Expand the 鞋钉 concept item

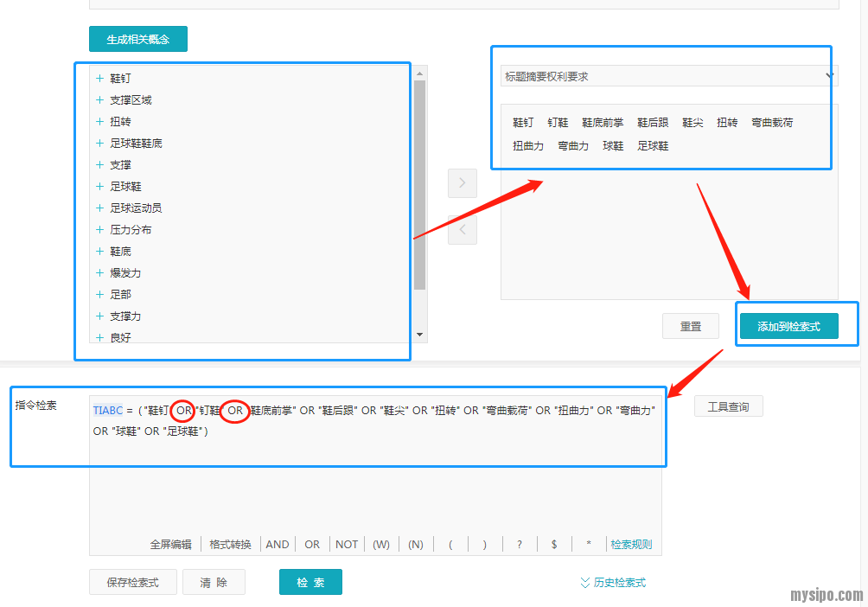point(100,79)
